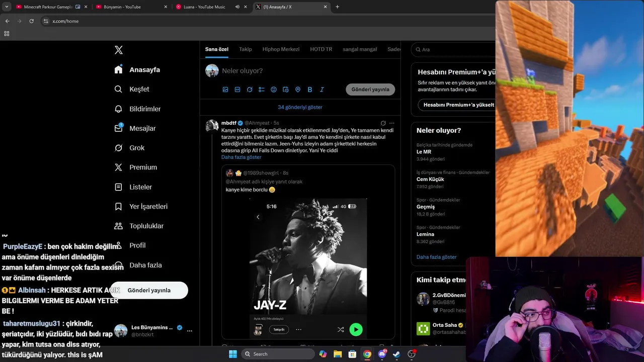Screen dimensions: 644x362
Task: Open the emoji picker in composer
Action: [x=274, y=89]
